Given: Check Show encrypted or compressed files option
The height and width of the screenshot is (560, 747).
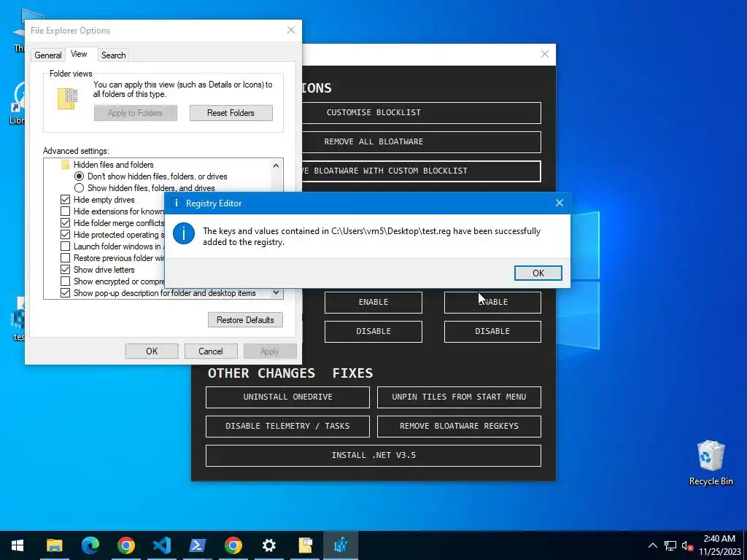Looking at the screenshot, I should coord(65,281).
